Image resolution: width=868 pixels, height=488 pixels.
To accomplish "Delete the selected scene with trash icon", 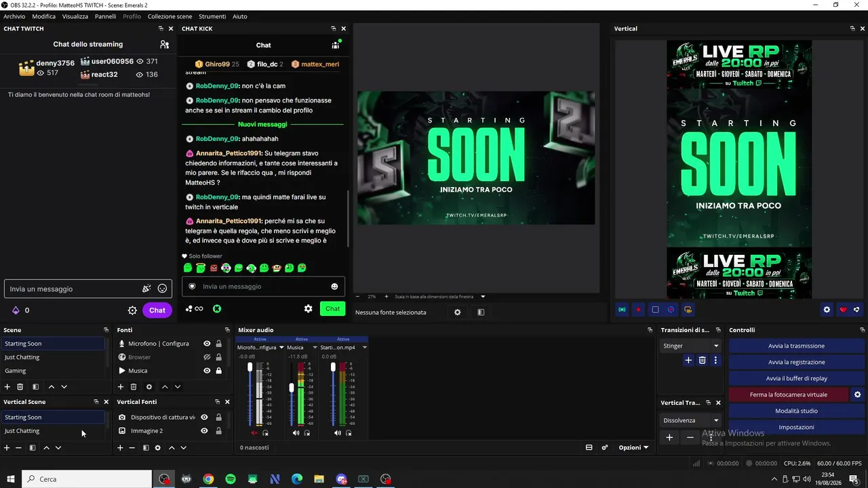I will click(x=20, y=387).
